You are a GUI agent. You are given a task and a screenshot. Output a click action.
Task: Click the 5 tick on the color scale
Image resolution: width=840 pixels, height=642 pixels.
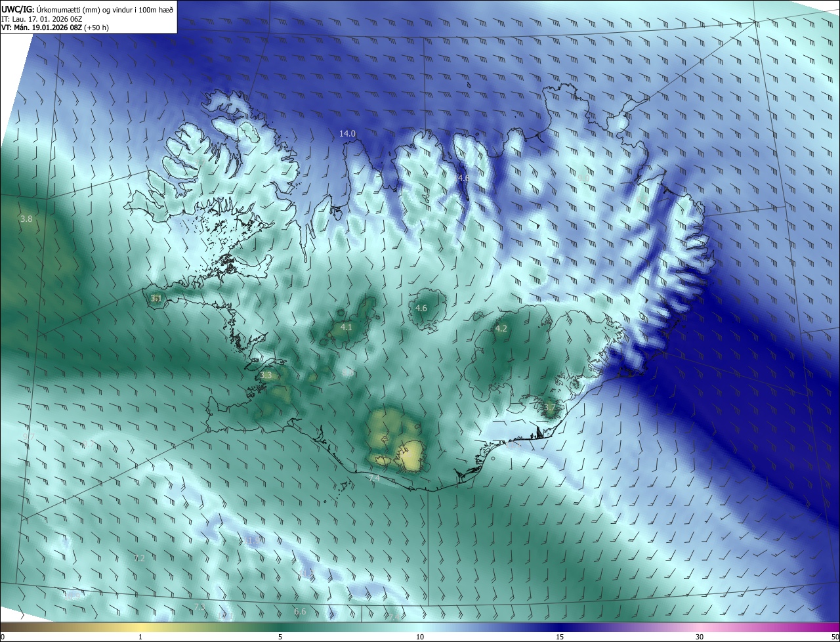pyautogui.click(x=280, y=637)
